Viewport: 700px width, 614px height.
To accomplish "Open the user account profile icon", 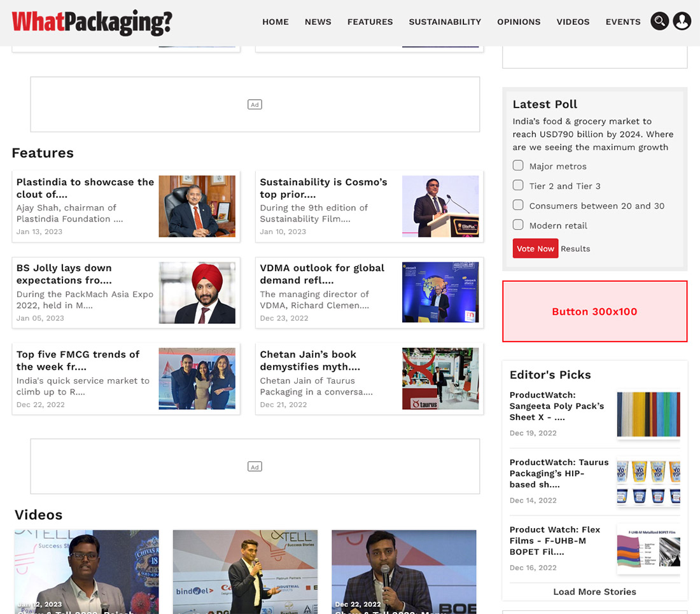I will (x=682, y=21).
